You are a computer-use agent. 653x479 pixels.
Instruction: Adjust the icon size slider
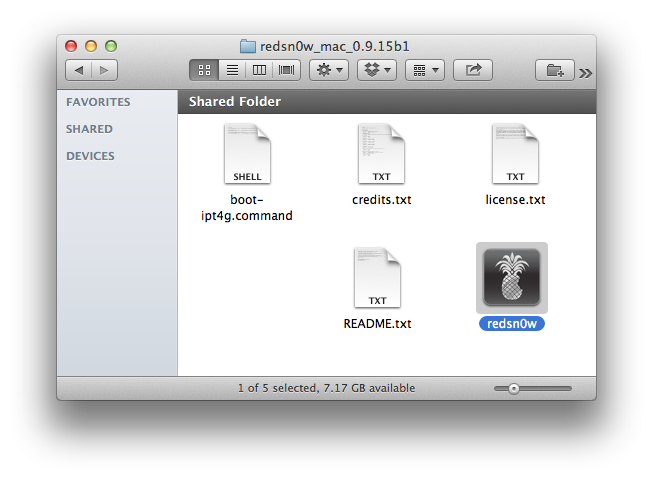tap(514, 389)
